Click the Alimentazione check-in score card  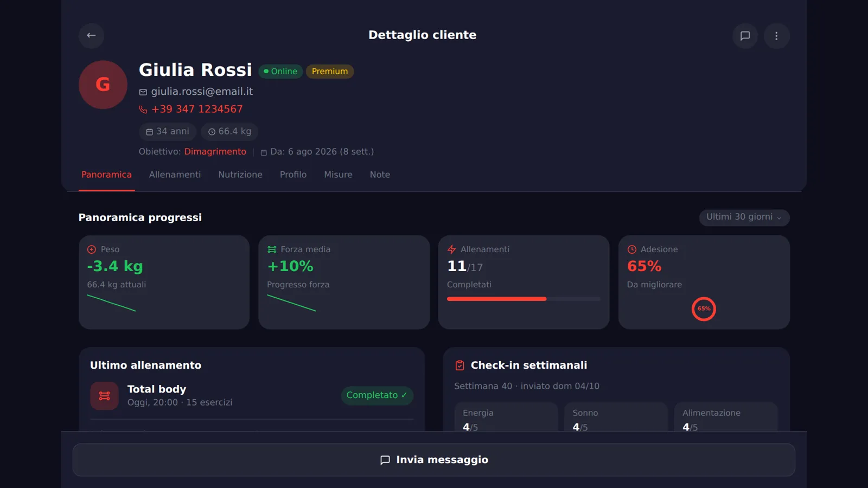pos(726,416)
